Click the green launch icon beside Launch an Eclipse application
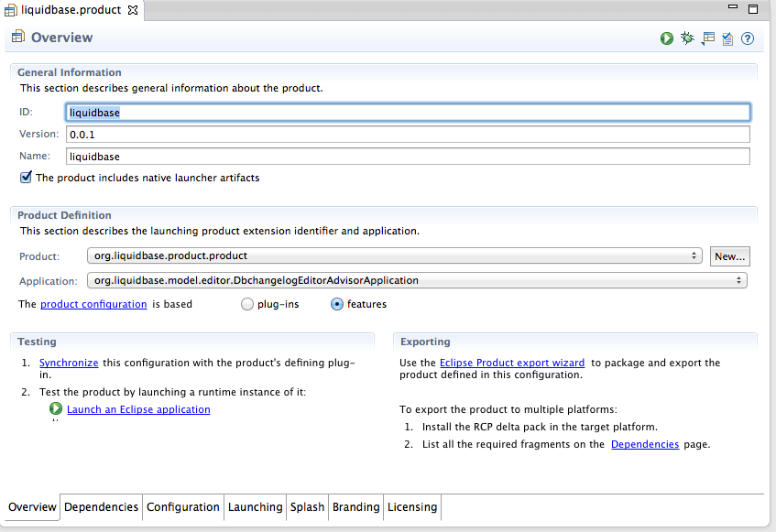 click(x=55, y=409)
